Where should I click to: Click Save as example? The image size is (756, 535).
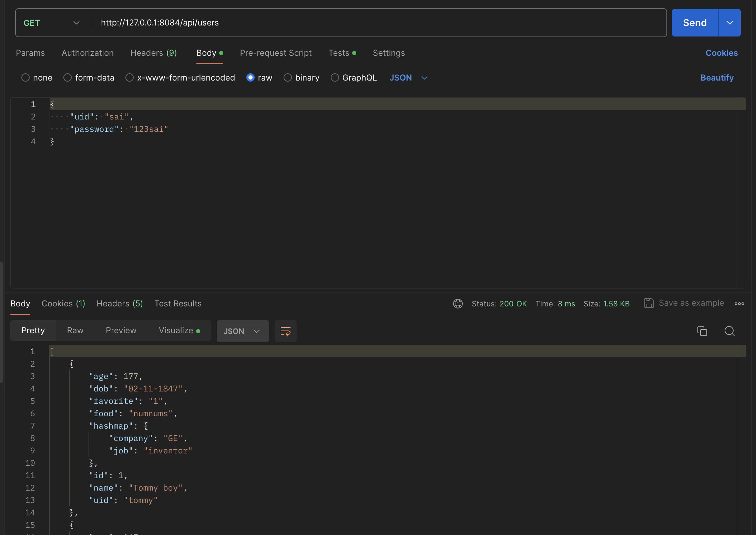pos(691,303)
